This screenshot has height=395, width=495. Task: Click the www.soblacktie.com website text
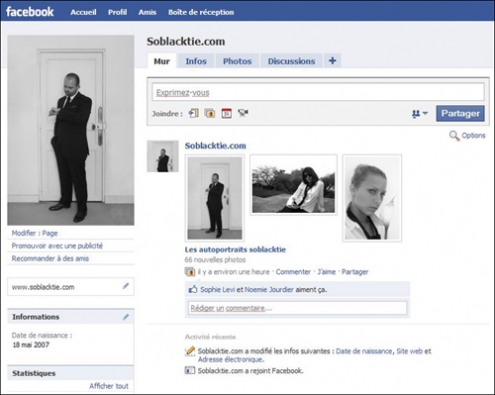pos(43,287)
